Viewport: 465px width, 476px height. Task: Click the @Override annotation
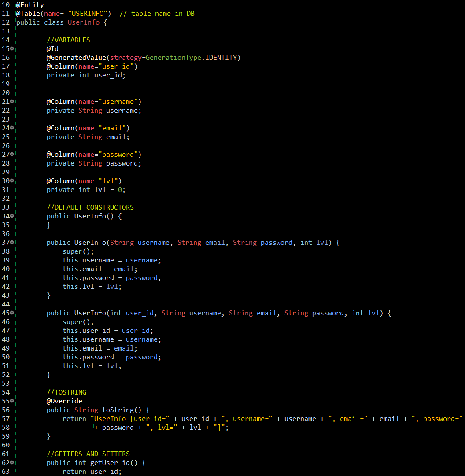(x=64, y=401)
